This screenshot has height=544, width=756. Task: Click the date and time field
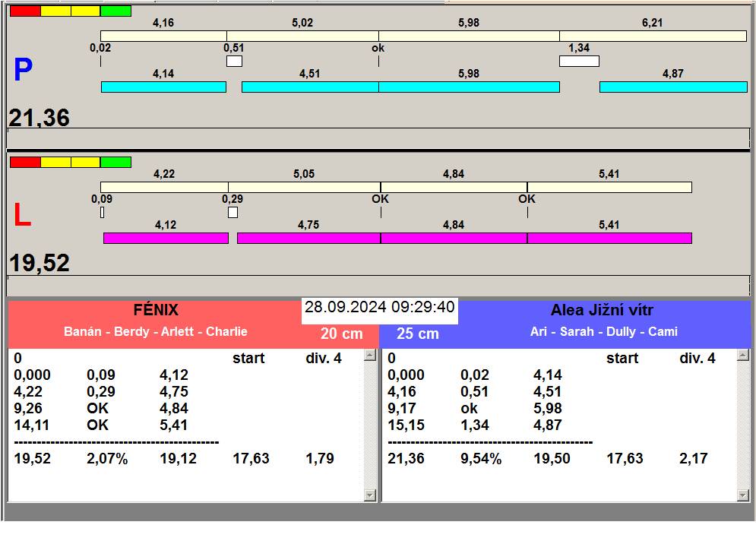pyautogui.click(x=379, y=308)
